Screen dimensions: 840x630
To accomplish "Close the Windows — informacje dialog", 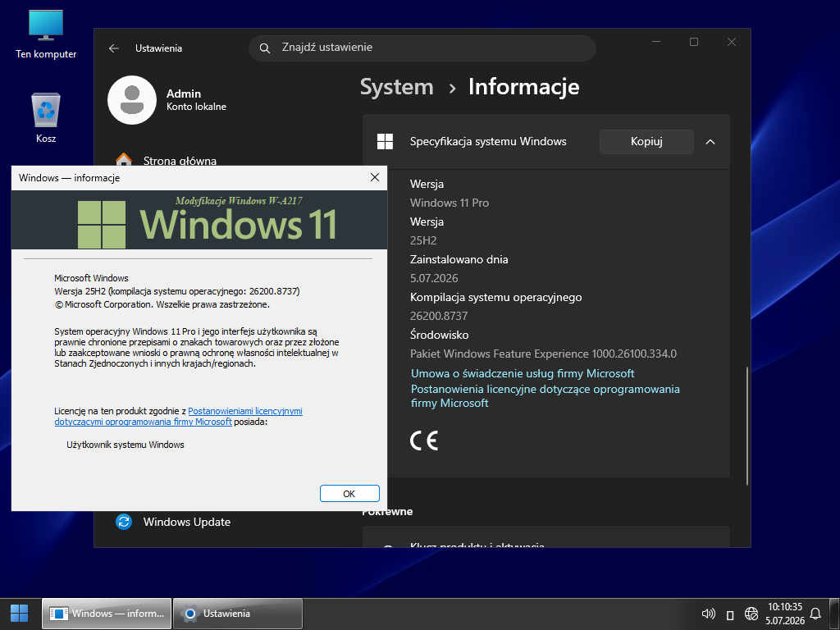I will [x=375, y=177].
